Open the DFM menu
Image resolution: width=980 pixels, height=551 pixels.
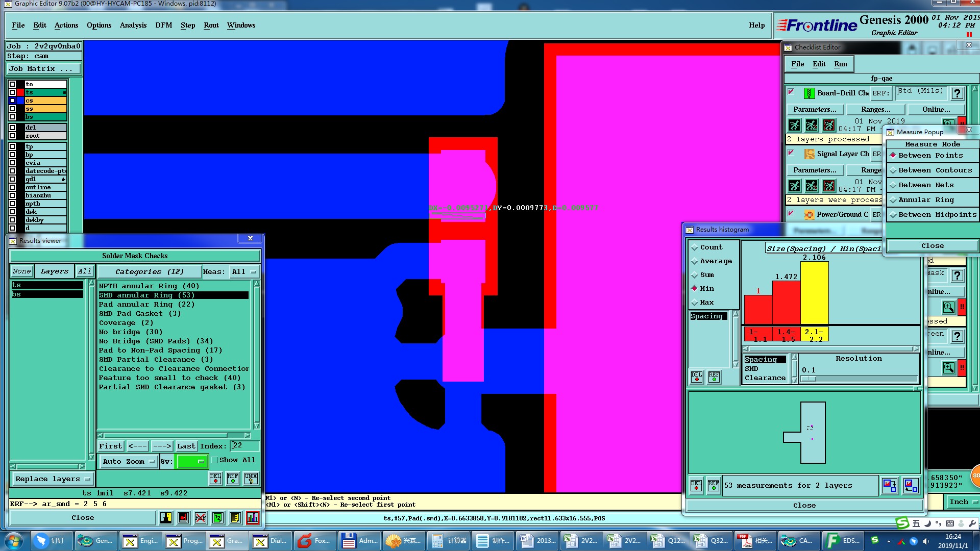[x=163, y=25]
